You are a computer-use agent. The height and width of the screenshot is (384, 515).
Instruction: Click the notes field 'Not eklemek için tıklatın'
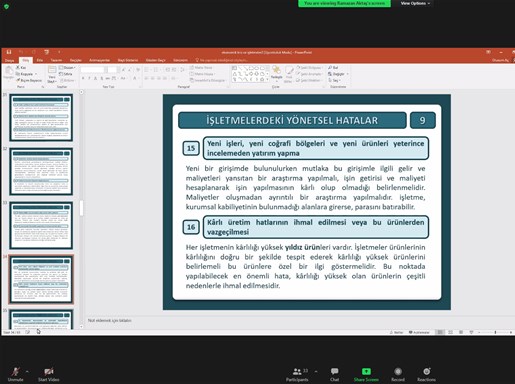110,320
